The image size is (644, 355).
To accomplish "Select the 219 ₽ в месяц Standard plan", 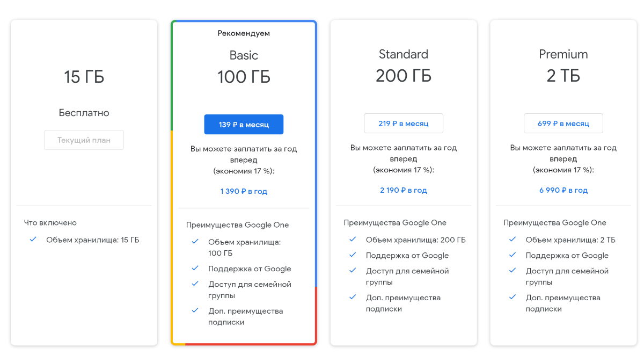I will pos(404,124).
